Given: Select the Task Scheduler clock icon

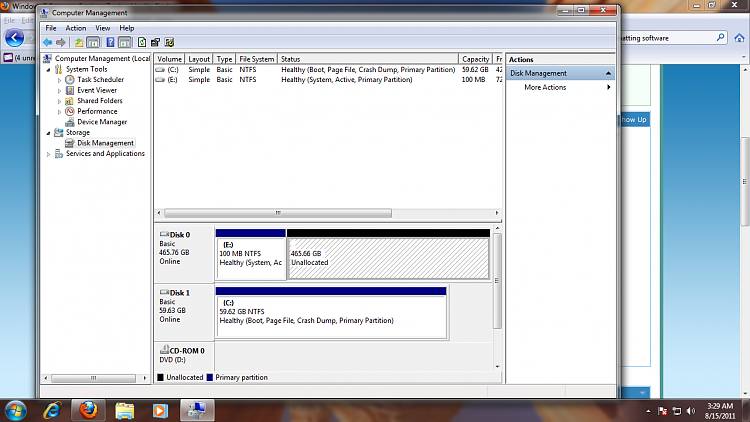Looking at the screenshot, I should coord(70,79).
